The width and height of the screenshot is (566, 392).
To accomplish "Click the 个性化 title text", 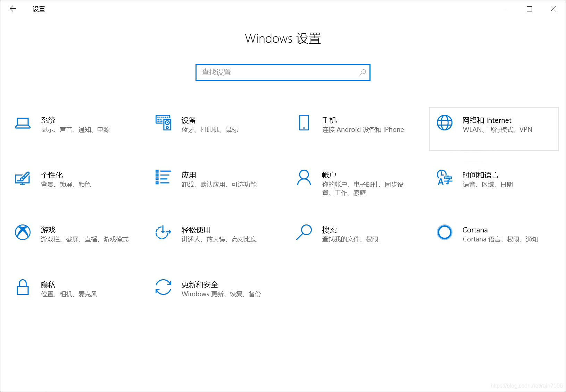I will pos(52,175).
